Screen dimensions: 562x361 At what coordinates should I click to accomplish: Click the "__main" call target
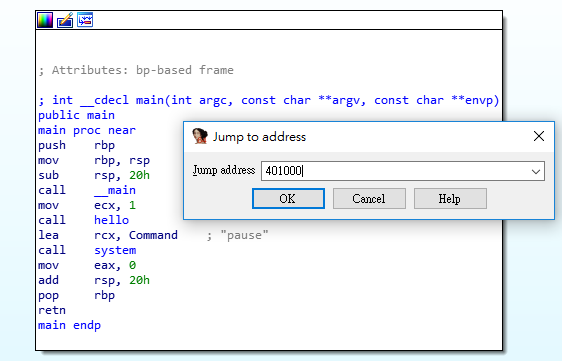point(115,190)
